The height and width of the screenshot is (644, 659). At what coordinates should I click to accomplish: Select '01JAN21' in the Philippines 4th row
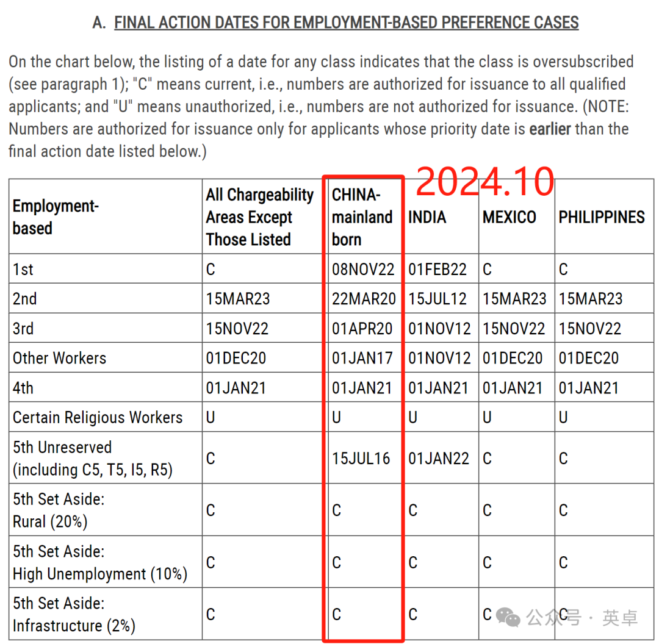click(588, 388)
